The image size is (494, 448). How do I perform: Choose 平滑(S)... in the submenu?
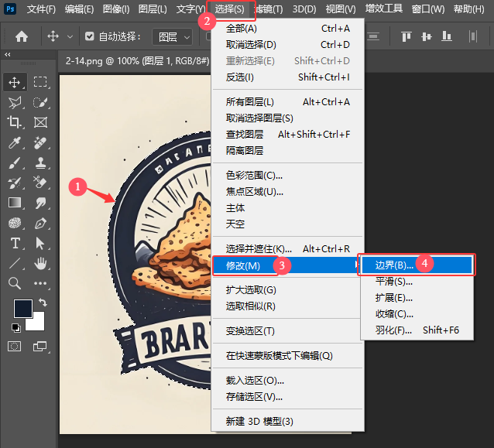(417, 282)
